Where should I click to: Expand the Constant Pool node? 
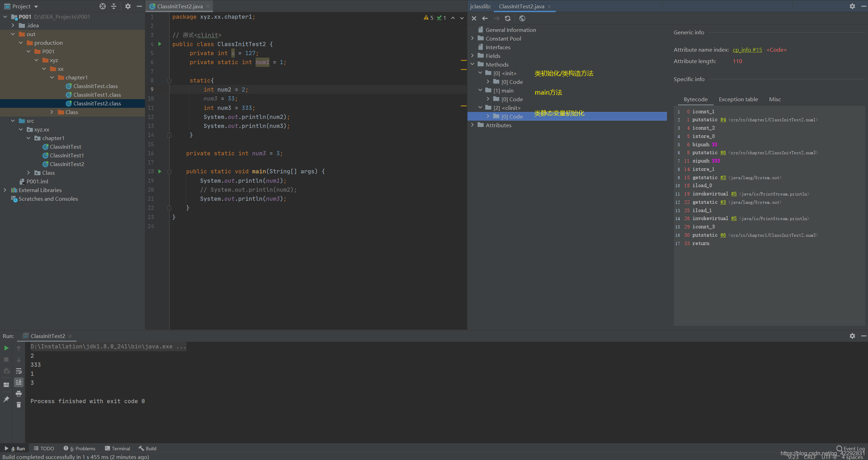(x=472, y=38)
